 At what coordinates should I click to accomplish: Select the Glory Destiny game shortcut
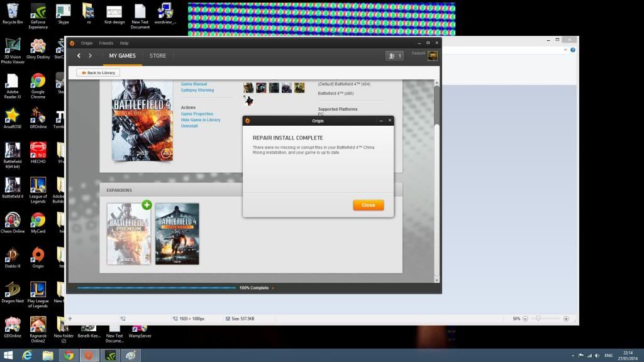(38, 49)
